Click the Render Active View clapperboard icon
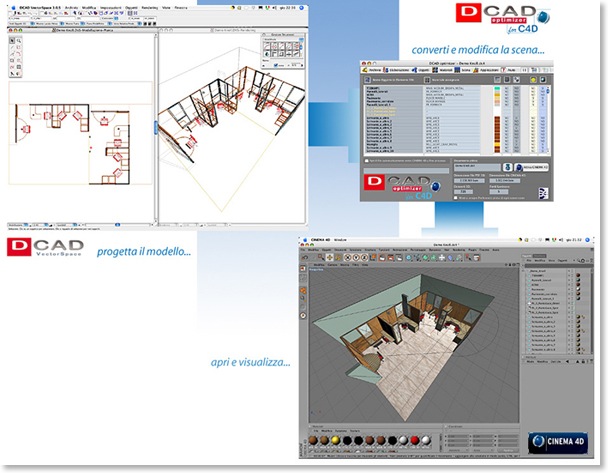608x473 pixels. pyautogui.click(x=382, y=257)
